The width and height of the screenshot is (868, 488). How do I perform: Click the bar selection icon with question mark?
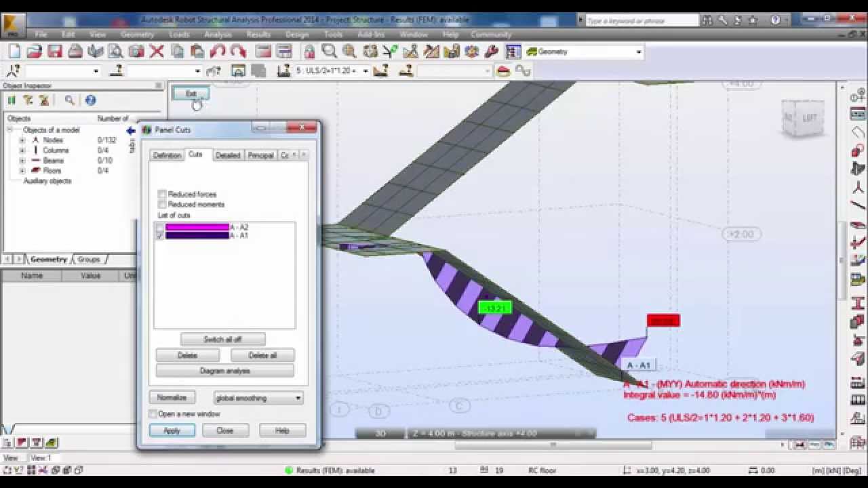click(x=117, y=70)
